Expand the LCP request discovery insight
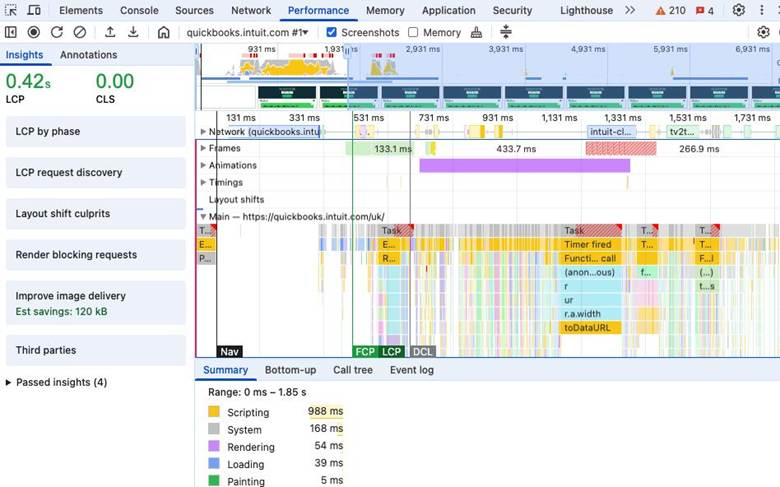The width and height of the screenshot is (780, 487). (x=96, y=172)
